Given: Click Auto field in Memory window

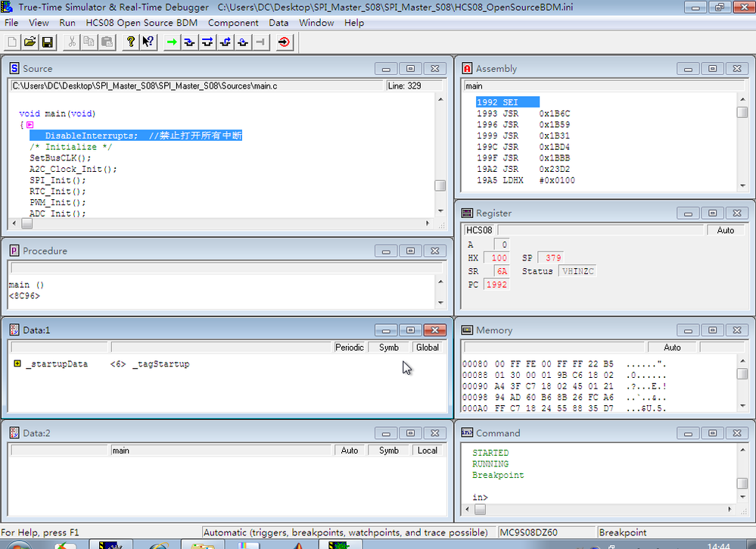Looking at the screenshot, I should tap(672, 348).
